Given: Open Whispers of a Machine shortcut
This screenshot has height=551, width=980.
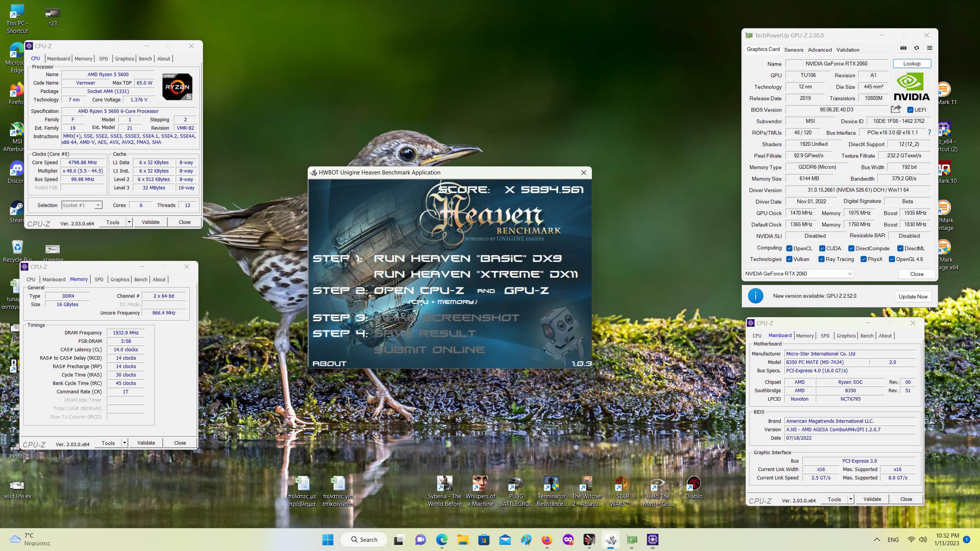Looking at the screenshot, I should pyautogui.click(x=480, y=491).
